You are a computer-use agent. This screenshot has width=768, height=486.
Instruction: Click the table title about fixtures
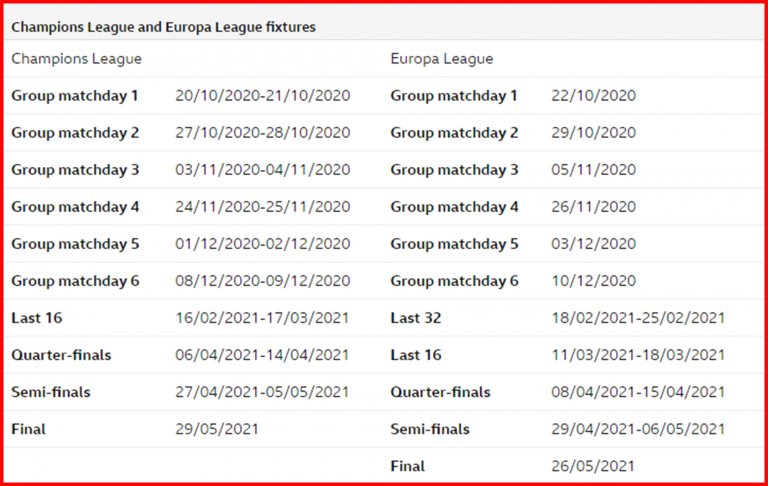(x=163, y=27)
